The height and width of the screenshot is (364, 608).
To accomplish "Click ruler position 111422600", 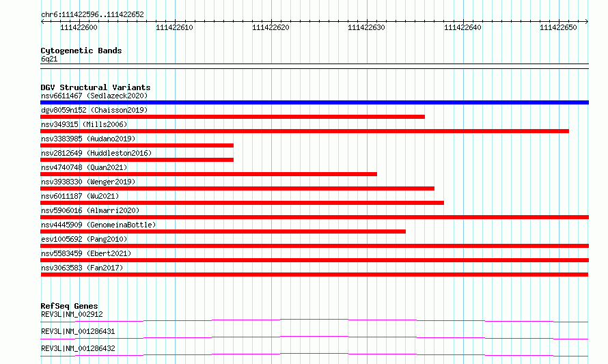I will pos(79,27).
